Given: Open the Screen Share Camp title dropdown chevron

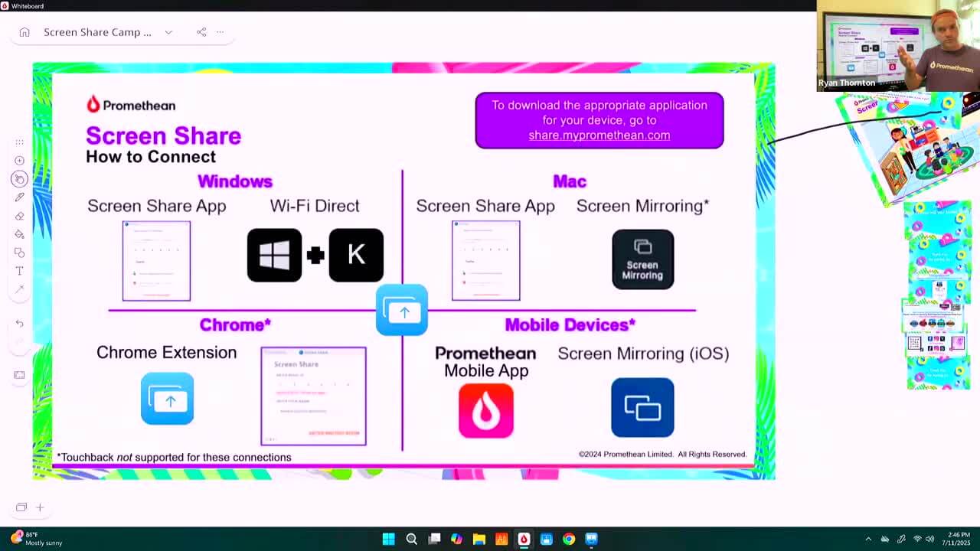Looking at the screenshot, I should coord(168,32).
